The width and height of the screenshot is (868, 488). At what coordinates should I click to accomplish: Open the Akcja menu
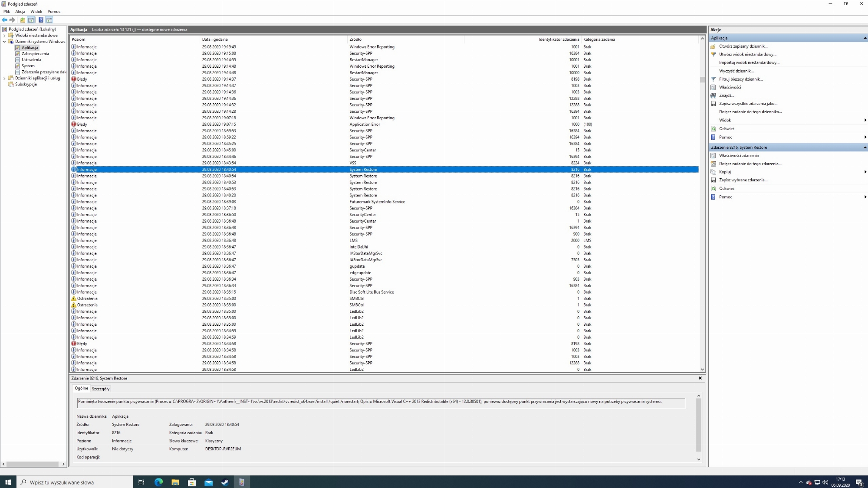[x=20, y=12]
